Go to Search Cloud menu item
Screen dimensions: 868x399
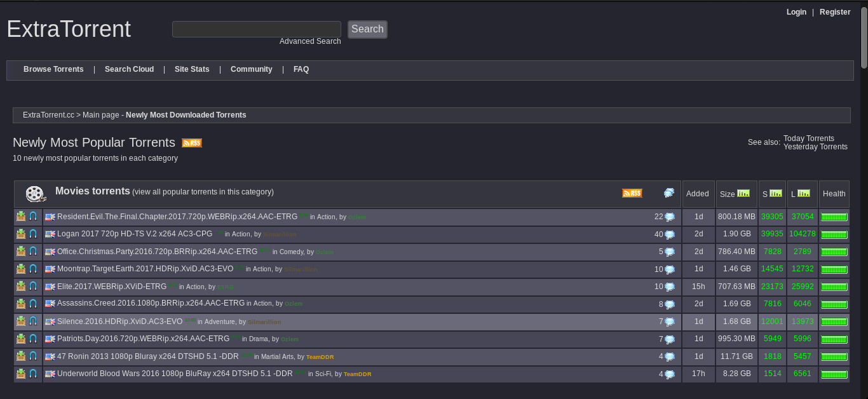pos(129,69)
